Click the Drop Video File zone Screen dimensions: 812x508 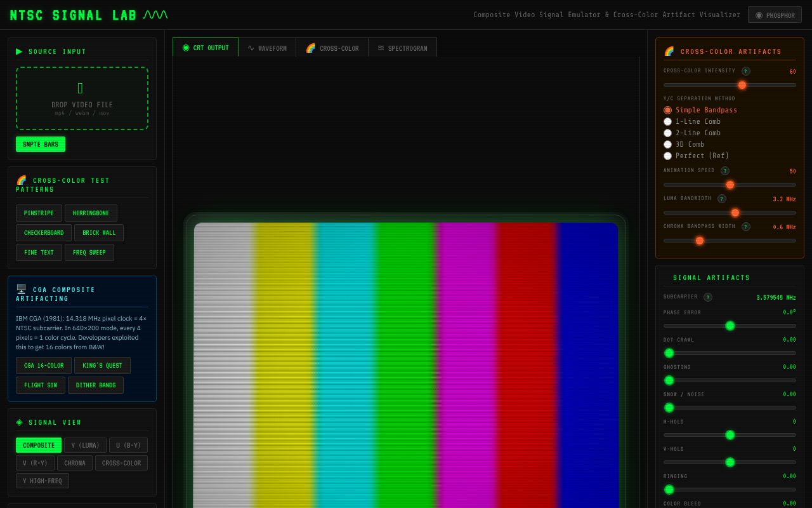pyautogui.click(x=82, y=98)
